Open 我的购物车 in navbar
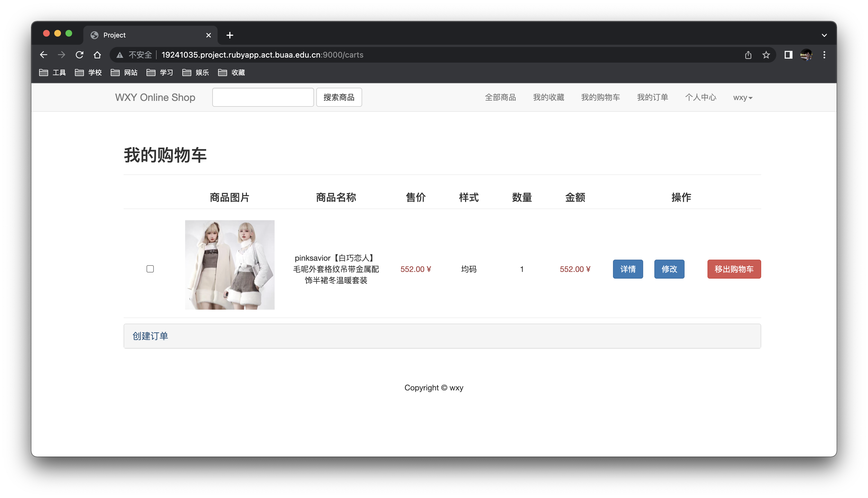 [x=600, y=98]
